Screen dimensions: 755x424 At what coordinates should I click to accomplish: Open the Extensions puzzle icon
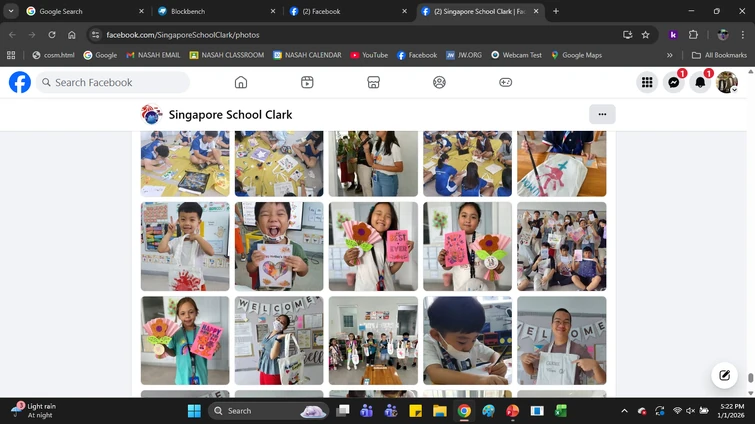point(693,35)
